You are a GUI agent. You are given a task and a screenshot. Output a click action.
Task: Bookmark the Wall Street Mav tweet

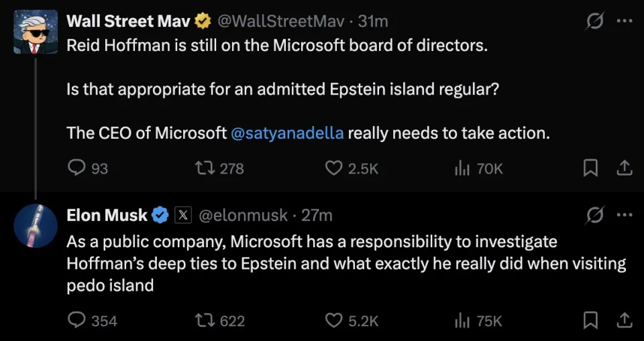(x=590, y=168)
